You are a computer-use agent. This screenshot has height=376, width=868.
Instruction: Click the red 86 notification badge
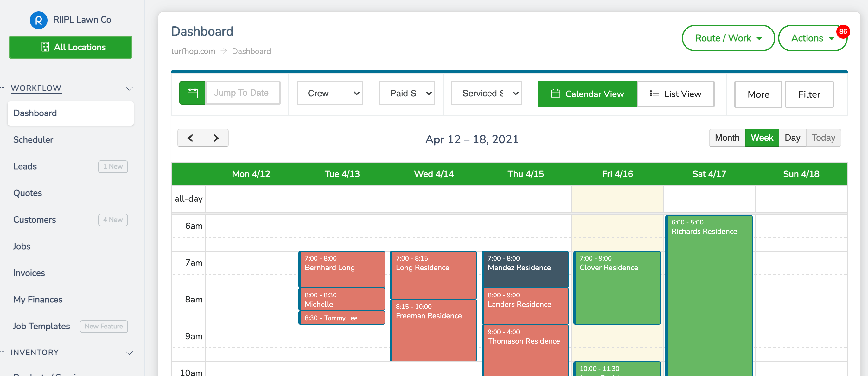(843, 32)
